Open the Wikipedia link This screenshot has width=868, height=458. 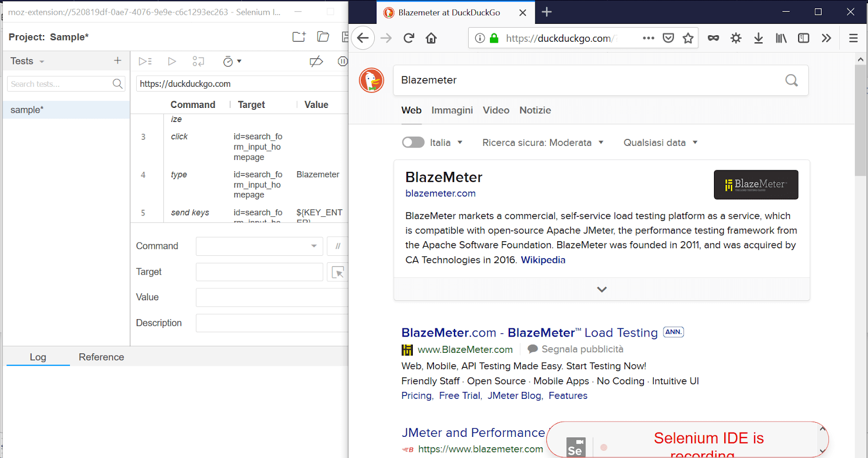pos(543,260)
